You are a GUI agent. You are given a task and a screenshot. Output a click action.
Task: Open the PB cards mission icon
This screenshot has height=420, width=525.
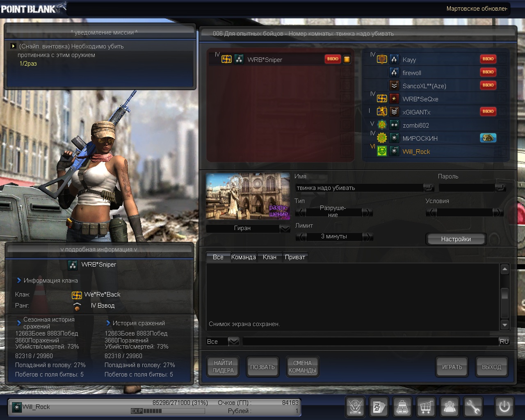(379, 407)
